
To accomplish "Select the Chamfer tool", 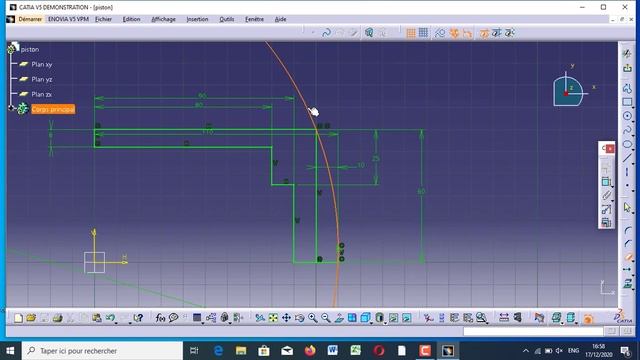I will point(628,244).
